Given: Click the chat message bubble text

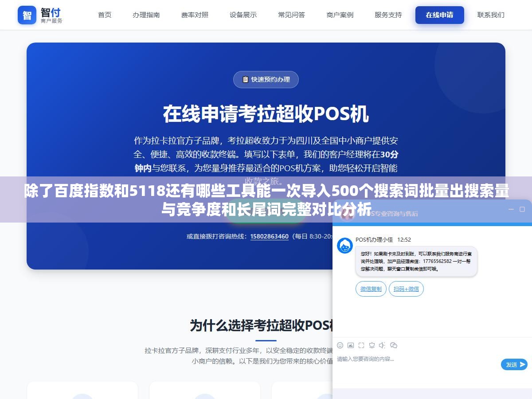Looking at the screenshot, I should [x=416, y=262].
